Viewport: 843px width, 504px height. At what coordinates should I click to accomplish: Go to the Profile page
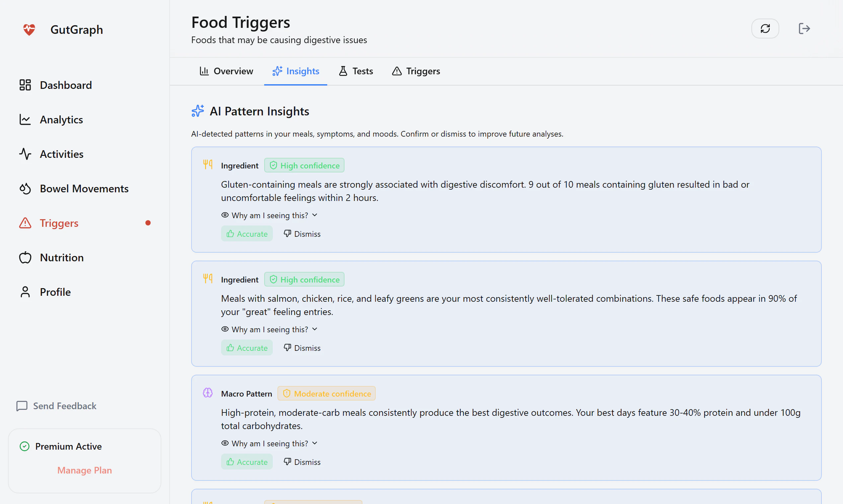55,292
